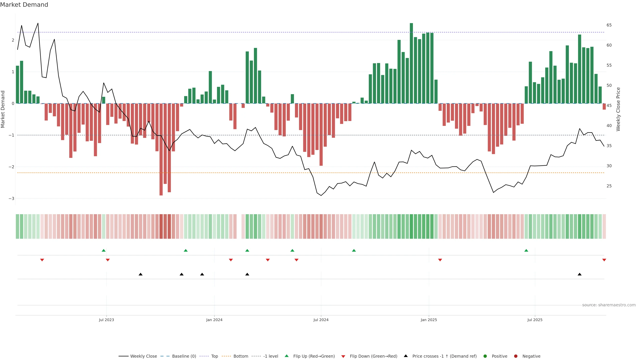The width and height of the screenshot is (644, 362).
Task: Click the Price crosses -1 black triangle legend icon
Action: pos(406,356)
